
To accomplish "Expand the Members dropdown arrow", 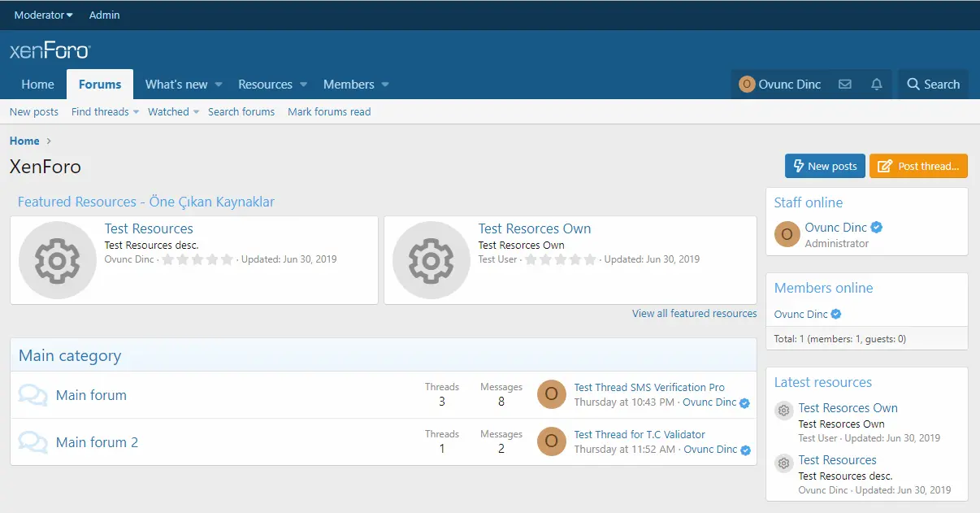I will click(385, 85).
